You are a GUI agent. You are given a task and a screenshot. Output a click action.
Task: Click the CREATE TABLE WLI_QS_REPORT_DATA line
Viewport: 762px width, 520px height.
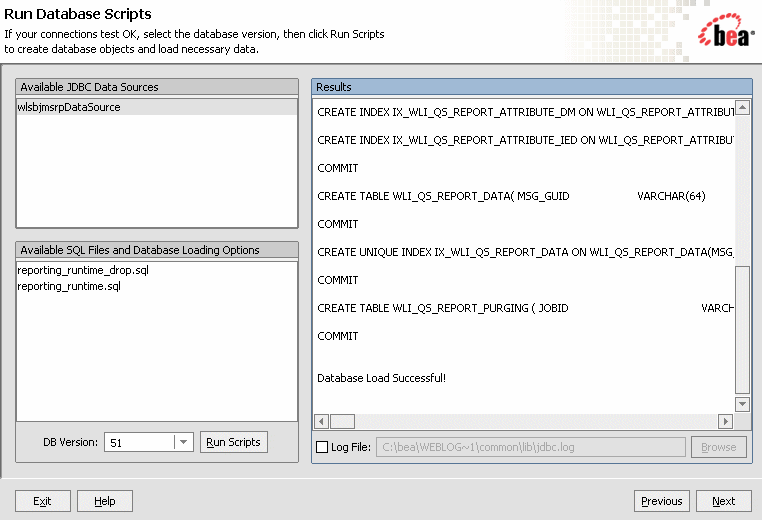(511, 196)
